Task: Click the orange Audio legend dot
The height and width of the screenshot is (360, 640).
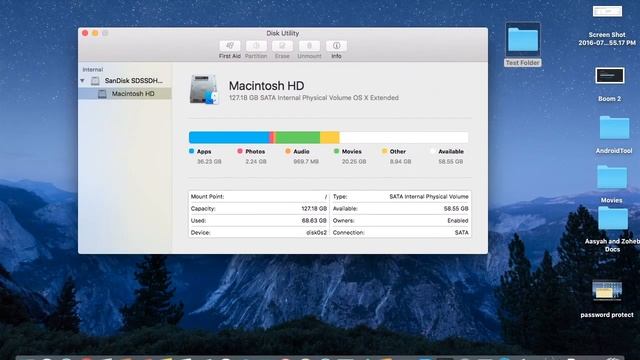Action: pyautogui.click(x=288, y=151)
